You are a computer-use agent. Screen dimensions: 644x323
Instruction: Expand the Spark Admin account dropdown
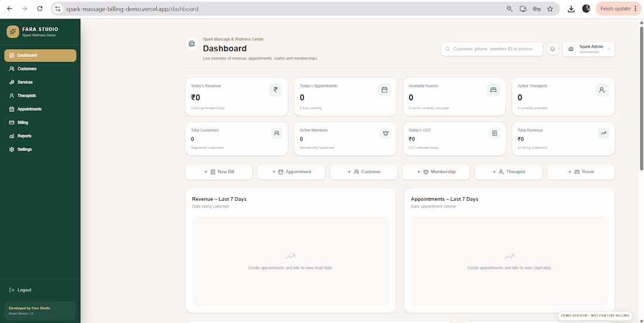588,49
